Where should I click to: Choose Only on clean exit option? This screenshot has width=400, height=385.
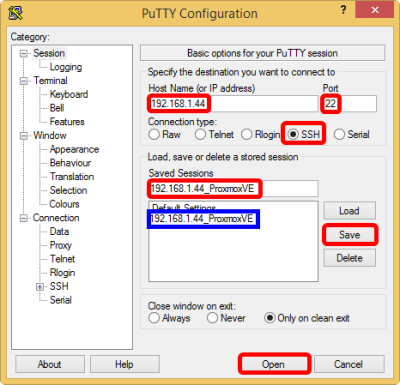pos(270,318)
